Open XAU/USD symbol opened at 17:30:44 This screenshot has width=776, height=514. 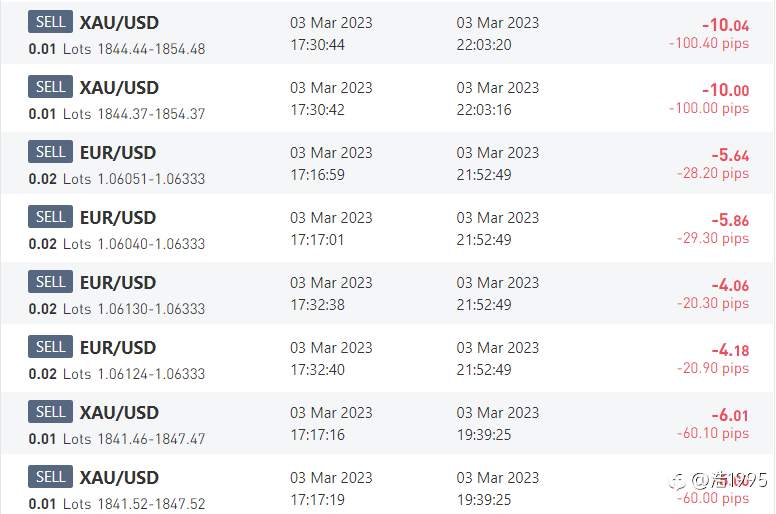click(119, 23)
